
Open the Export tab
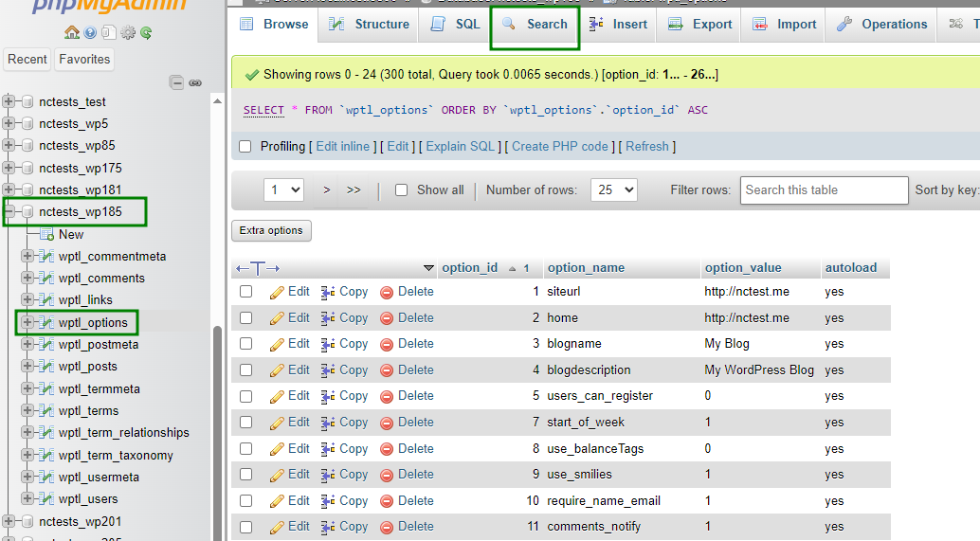click(700, 25)
